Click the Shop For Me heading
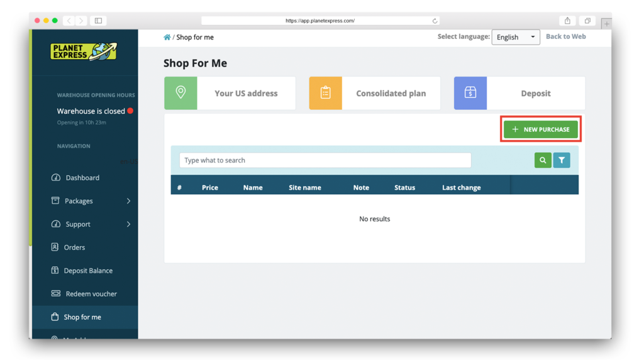The height and width of the screenshot is (360, 644). [195, 63]
